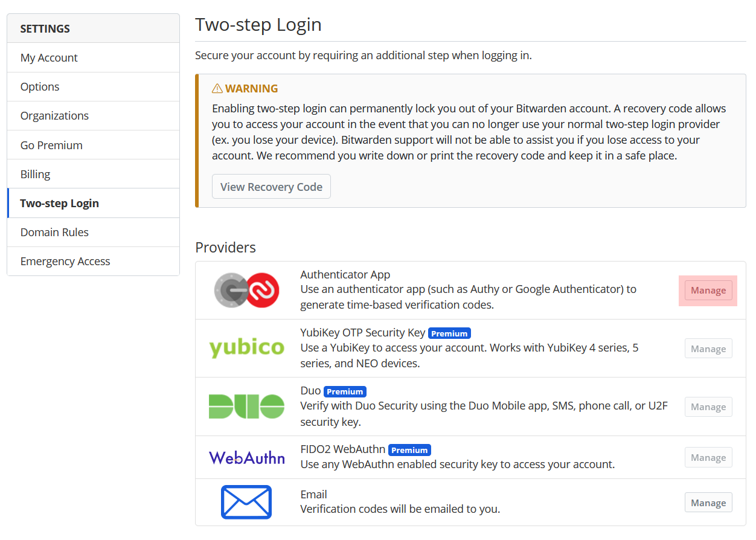The height and width of the screenshot is (540, 756).
Task: Click the Authy authenticator app icon
Action: coord(246,290)
